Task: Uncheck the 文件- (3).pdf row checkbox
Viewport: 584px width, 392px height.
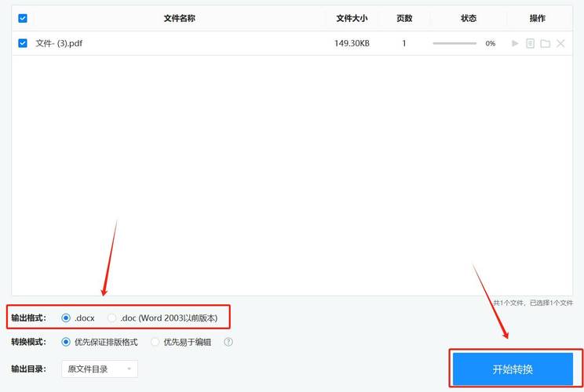Action: point(23,43)
